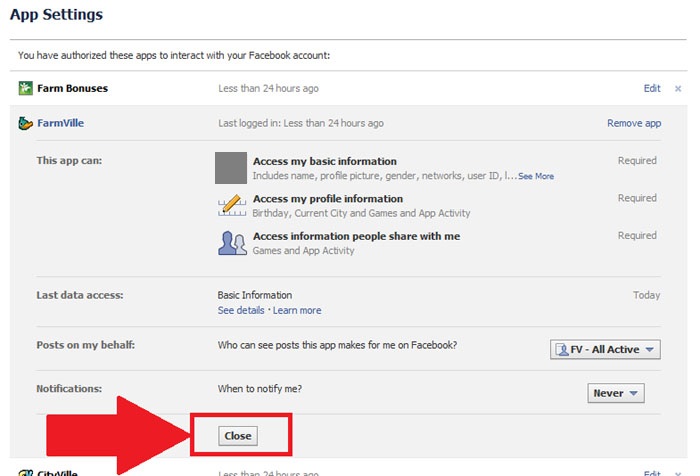Click the App Settings page heading

56,15
